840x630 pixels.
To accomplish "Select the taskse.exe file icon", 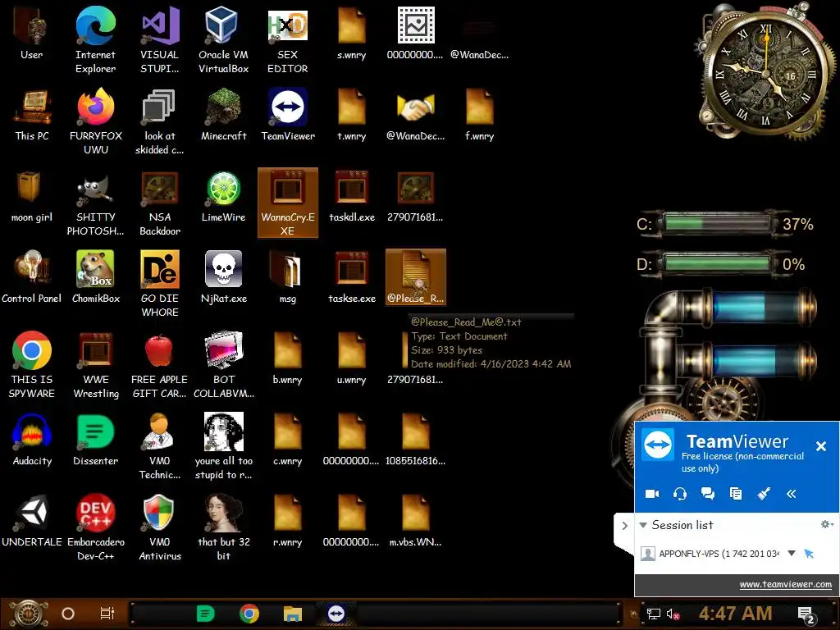I will tap(352, 277).
